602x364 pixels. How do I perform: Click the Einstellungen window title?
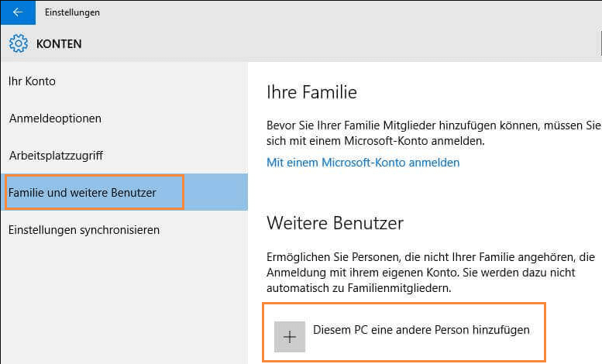coord(72,12)
